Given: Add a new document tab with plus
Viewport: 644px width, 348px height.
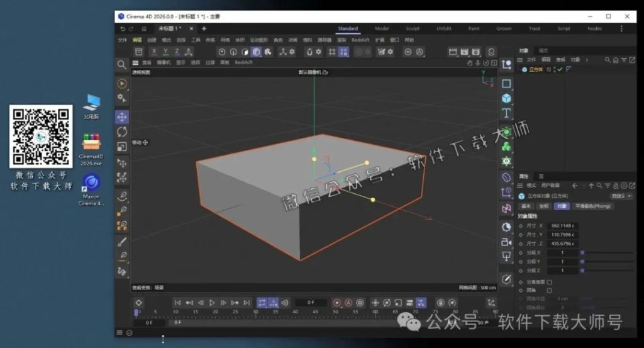Looking at the screenshot, I should pyautogui.click(x=204, y=28).
